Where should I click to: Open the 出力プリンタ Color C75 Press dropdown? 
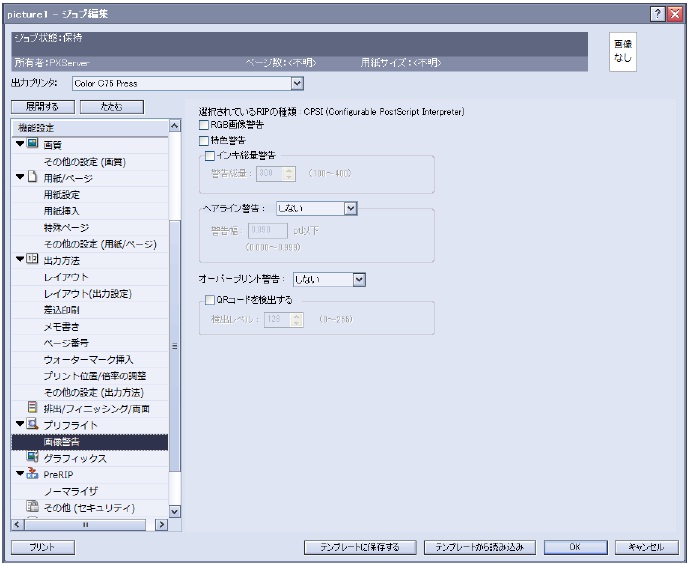[296, 83]
